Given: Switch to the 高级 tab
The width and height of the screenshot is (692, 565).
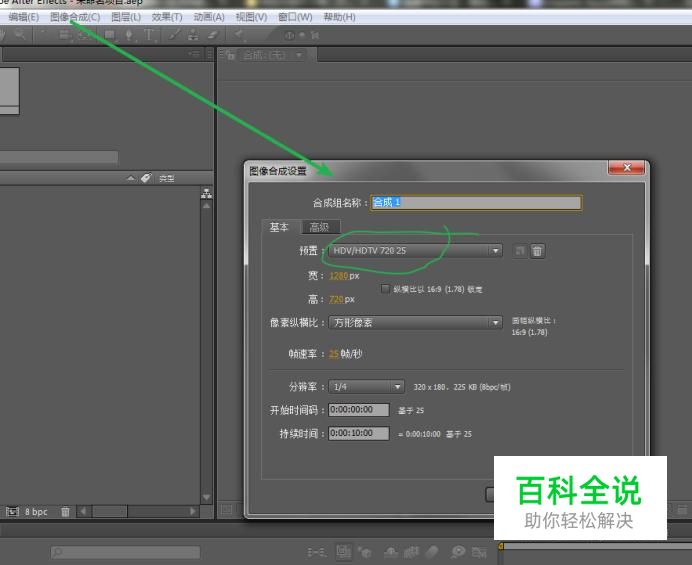Looking at the screenshot, I should [320, 227].
